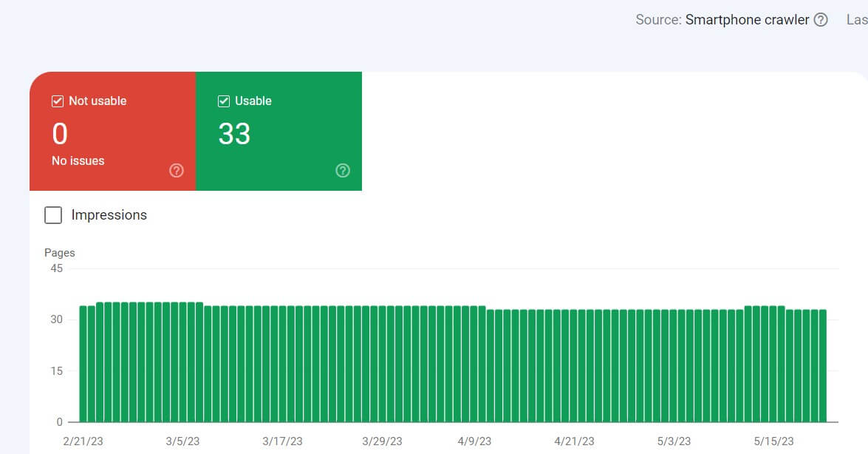This screenshot has width=868, height=454.
Task: Click the 3/17/23 date axis label
Action: click(282, 441)
